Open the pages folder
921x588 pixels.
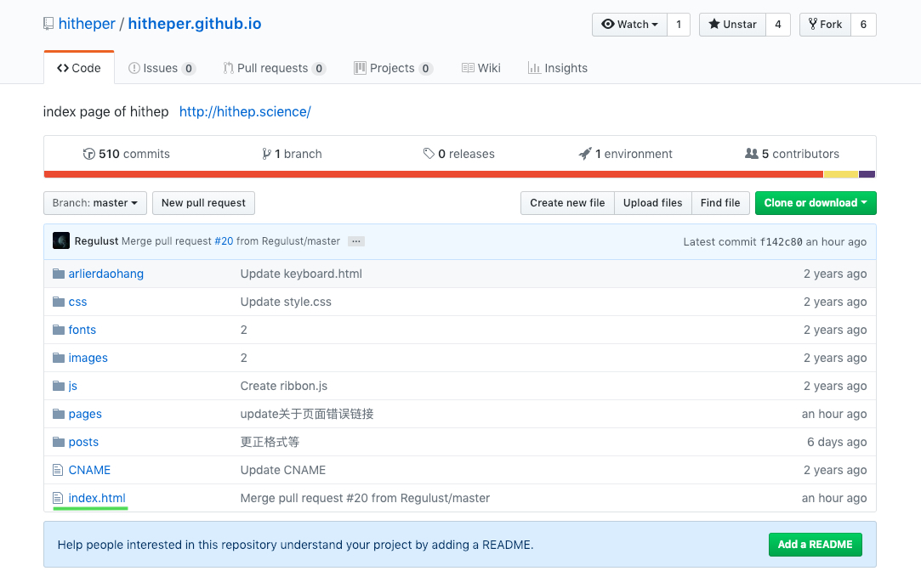coord(85,415)
